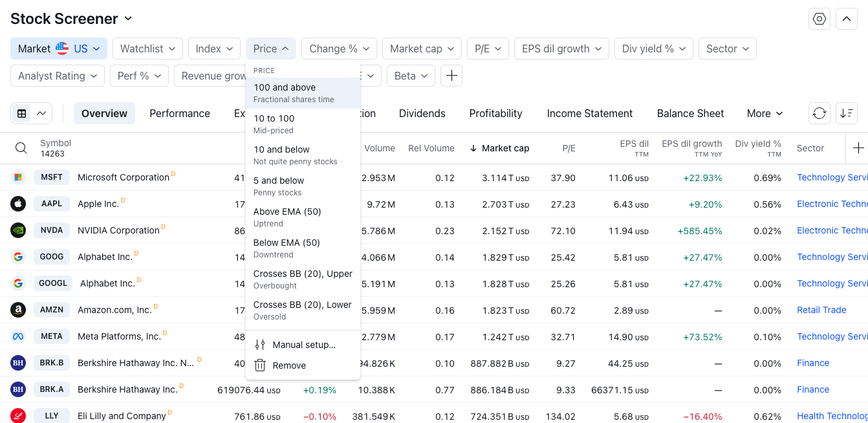
Task: Click the Meta logo icon in META row
Action: pos(18,336)
